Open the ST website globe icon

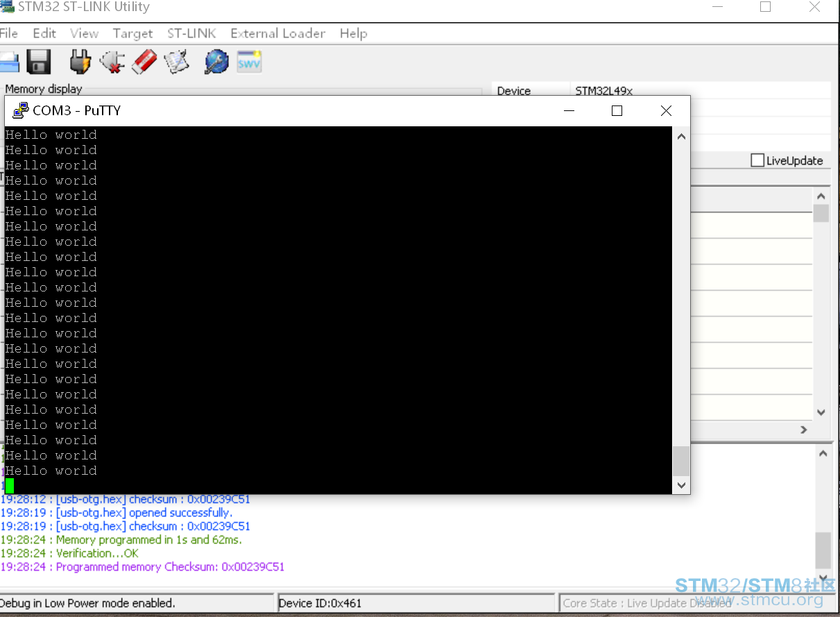pyautogui.click(x=216, y=62)
